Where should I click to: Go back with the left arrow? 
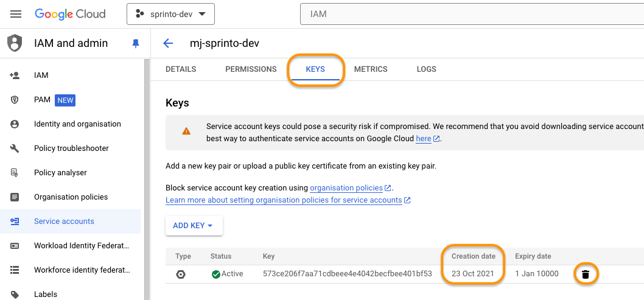[x=168, y=43]
